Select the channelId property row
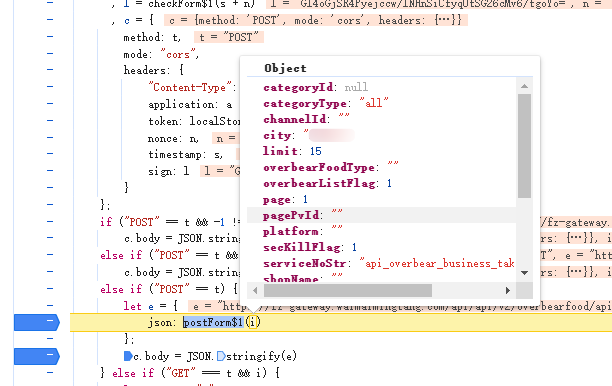 coord(306,119)
